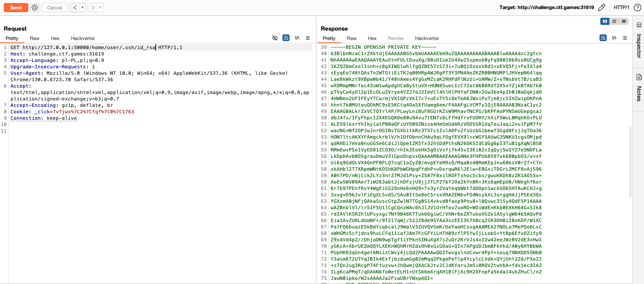Toggle hide non-printable characters eye icon in Request
Screen dimensions: 644x284
coord(275,38)
